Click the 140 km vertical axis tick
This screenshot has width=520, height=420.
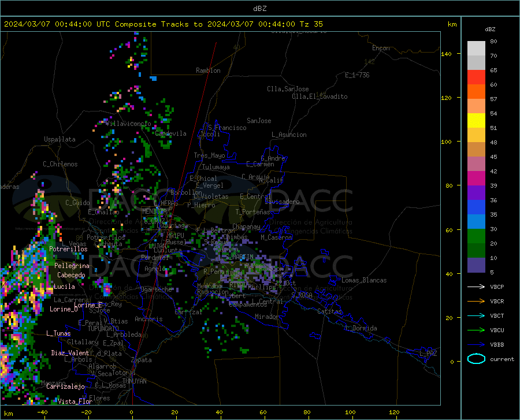(447, 54)
